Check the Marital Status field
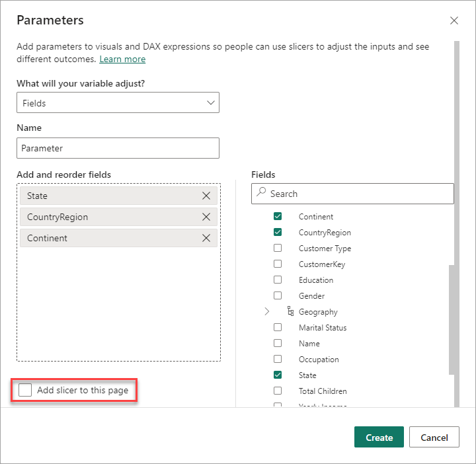 point(278,327)
